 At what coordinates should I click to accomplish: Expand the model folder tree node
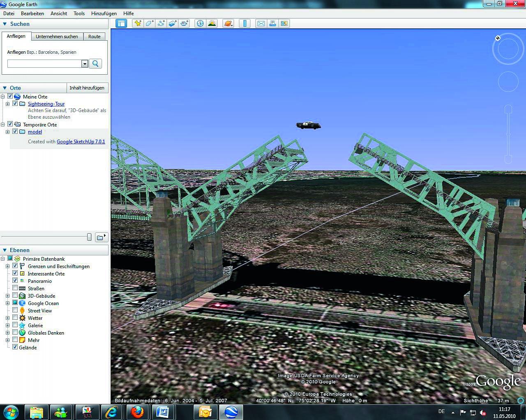[x=7, y=132]
